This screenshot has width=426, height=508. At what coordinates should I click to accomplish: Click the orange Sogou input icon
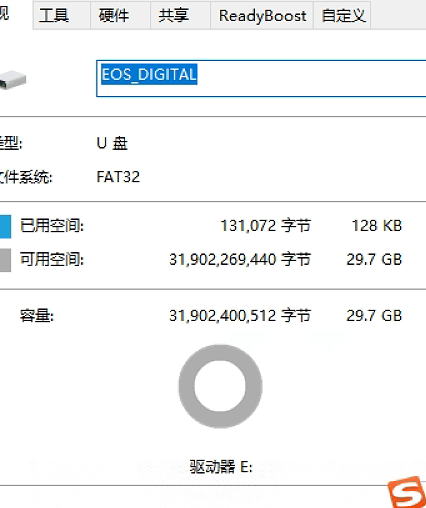pos(407,493)
